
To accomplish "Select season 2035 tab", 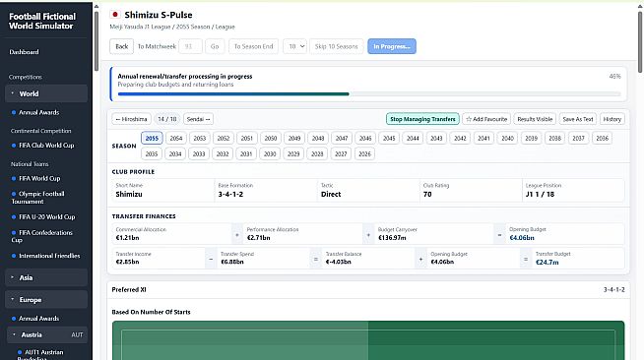I will point(152,153).
